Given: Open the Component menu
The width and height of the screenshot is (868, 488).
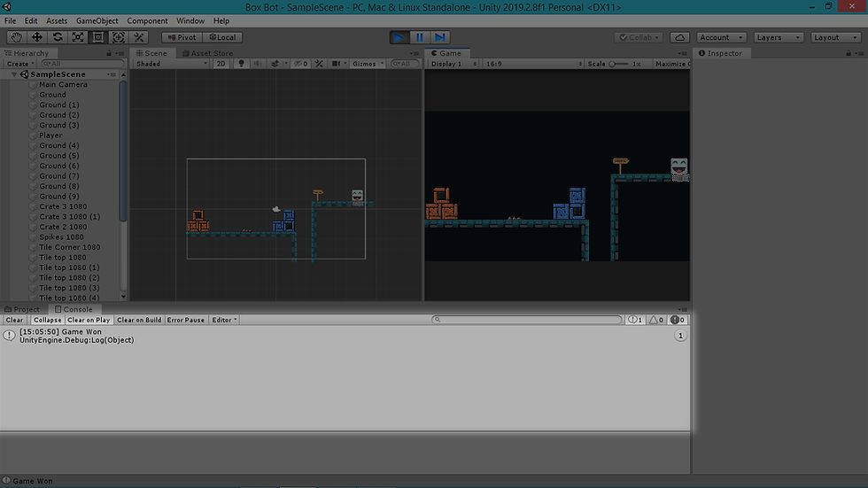Looking at the screenshot, I should (147, 20).
